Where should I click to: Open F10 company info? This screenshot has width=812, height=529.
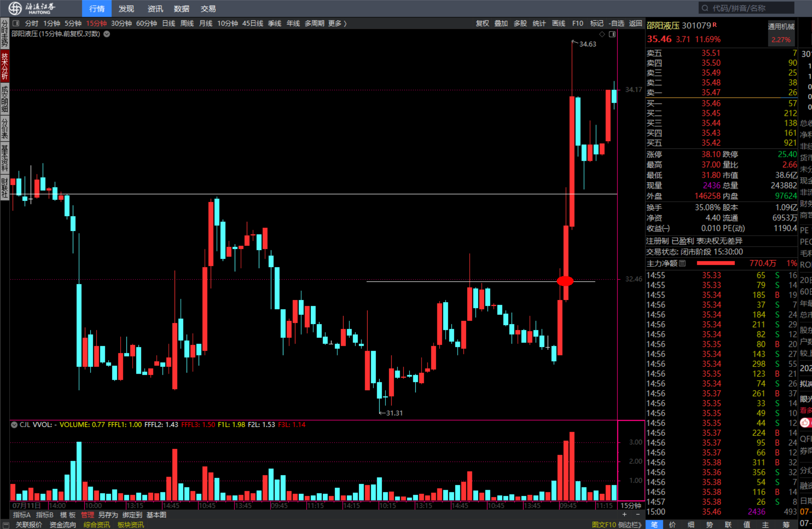pos(578,23)
